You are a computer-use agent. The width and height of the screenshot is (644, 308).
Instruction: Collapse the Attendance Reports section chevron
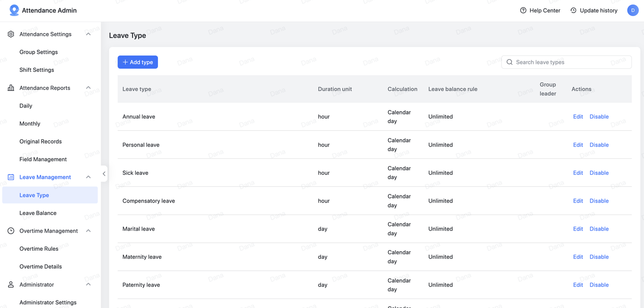(x=89, y=88)
